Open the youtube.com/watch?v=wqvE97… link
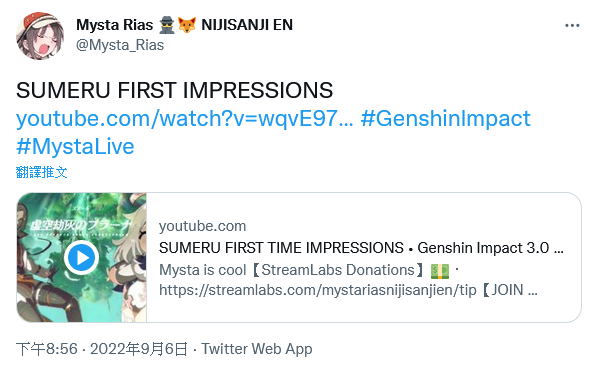The width and height of the screenshot is (598, 375). (185, 118)
